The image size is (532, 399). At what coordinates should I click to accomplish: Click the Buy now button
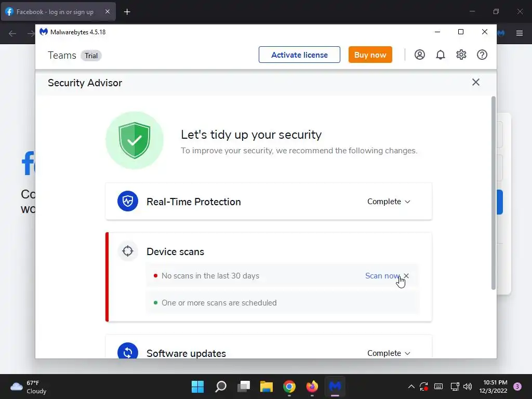coord(370,55)
